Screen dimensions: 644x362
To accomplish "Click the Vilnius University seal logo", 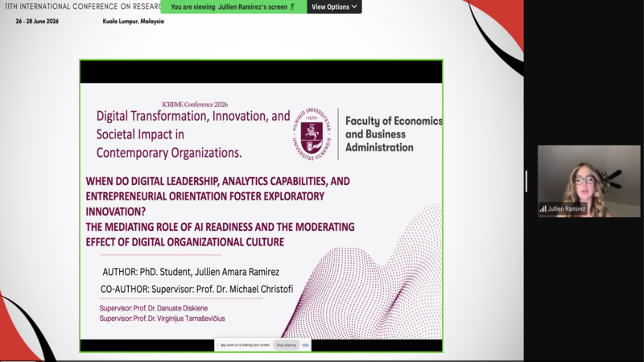I will point(312,134).
